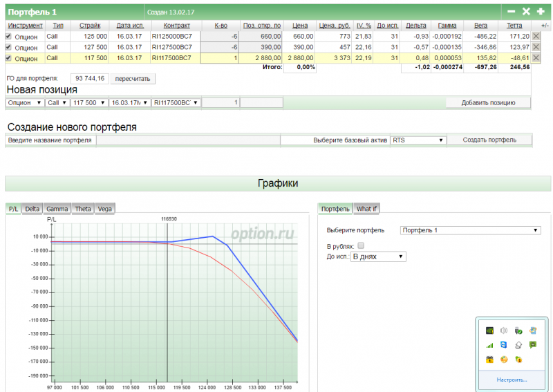This screenshot has height=392, width=553.
Task: Expand the 'В днях' dropdown
Action: click(378, 256)
